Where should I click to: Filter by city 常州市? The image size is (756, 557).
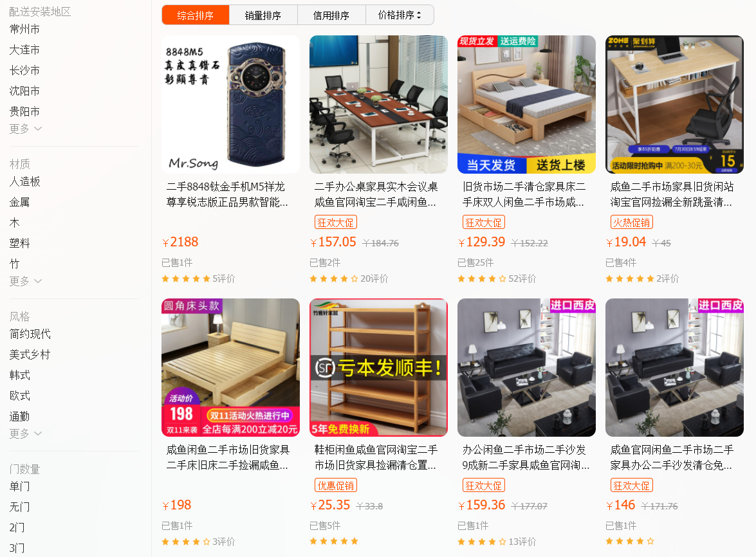pyautogui.click(x=24, y=30)
